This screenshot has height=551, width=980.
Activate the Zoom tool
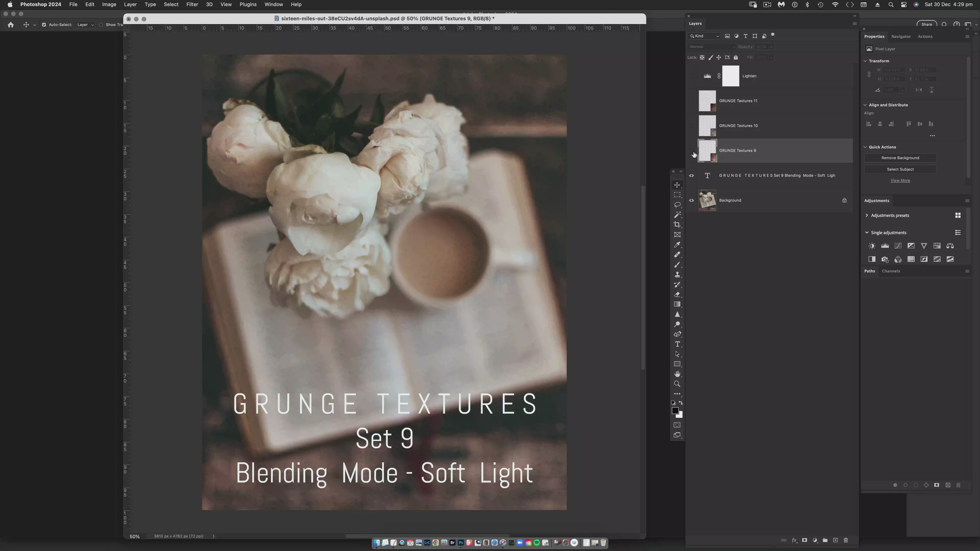click(677, 384)
